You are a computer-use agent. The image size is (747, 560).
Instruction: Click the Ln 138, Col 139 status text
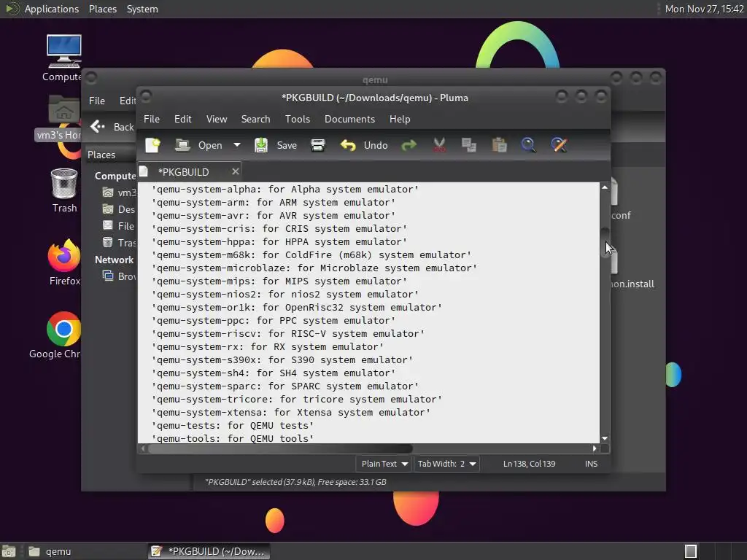[x=529, y=464]
